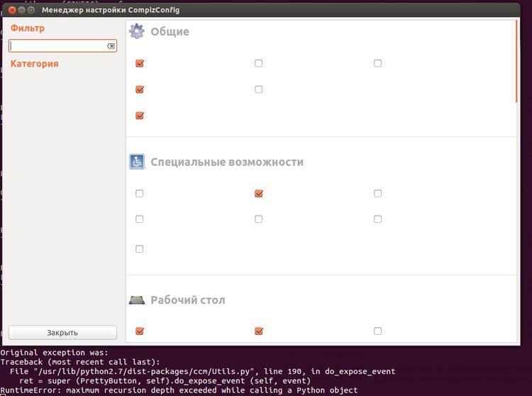Screen dimensions: 532x396
Task: Tick the unchecked checkbox under Рабочий стол
Action: pos(377,331)
